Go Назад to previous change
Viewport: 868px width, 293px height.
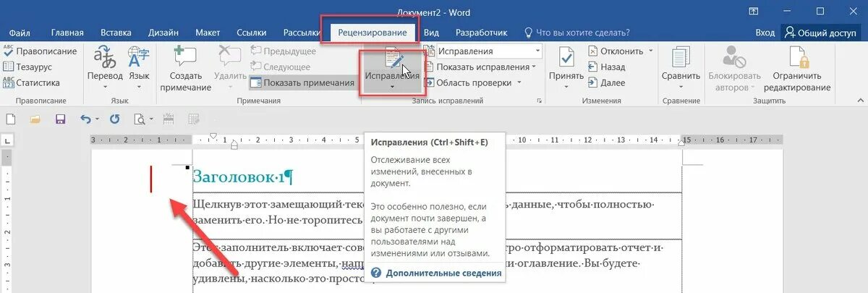click(607, 67)
